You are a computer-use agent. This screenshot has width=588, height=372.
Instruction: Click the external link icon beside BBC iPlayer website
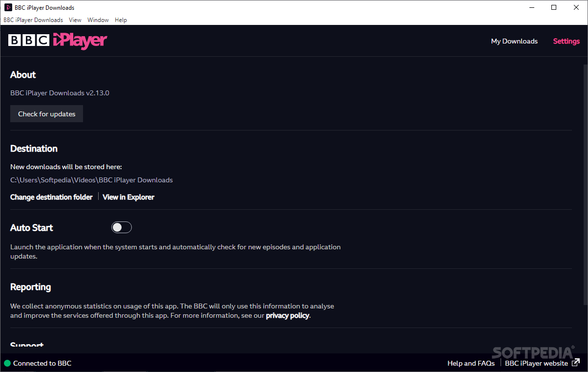pos(576,363)
